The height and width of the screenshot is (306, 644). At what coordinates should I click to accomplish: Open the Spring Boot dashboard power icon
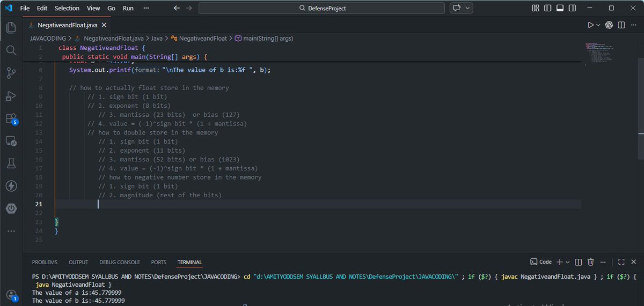coord(11,208)
